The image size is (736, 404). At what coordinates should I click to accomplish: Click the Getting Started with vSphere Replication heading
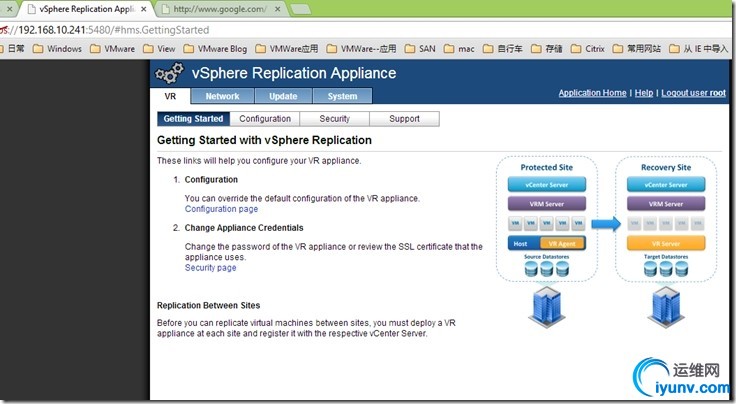(x=264, y=140)
